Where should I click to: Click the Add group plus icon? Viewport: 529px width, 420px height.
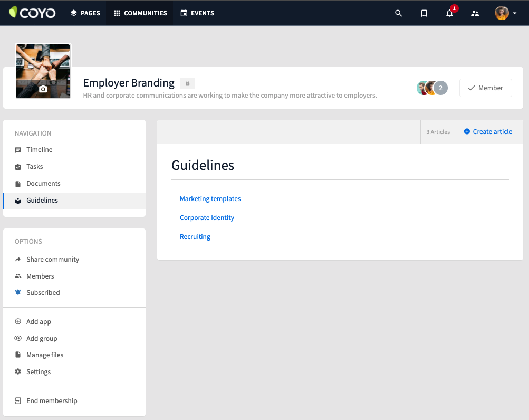click(x=18, y=338)
